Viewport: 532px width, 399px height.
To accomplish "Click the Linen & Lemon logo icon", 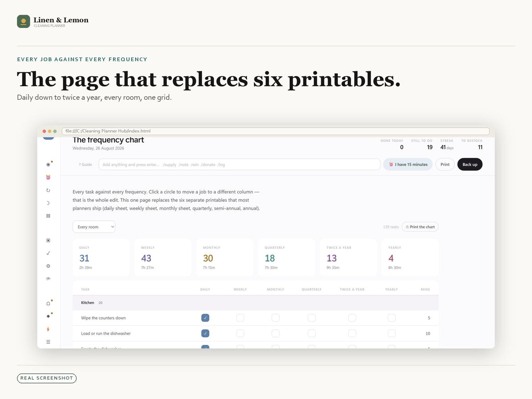I will pyautogui.click(x=23, y=21).
